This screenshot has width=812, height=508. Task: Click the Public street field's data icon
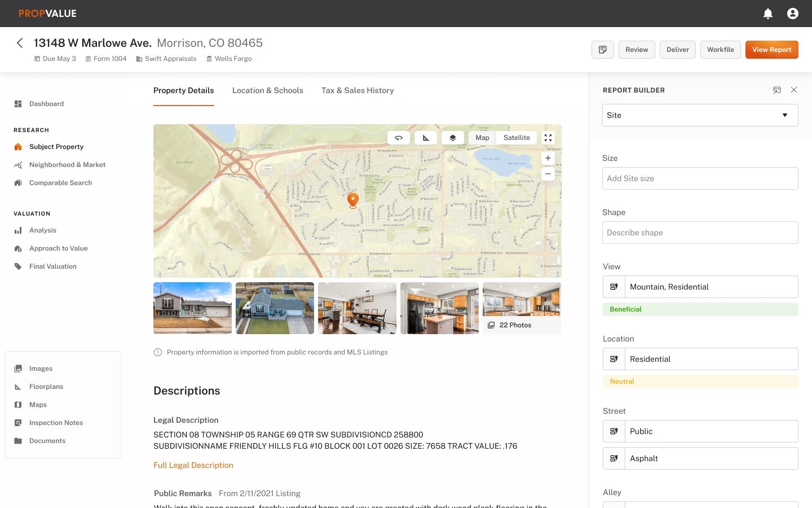coord(614,431)
